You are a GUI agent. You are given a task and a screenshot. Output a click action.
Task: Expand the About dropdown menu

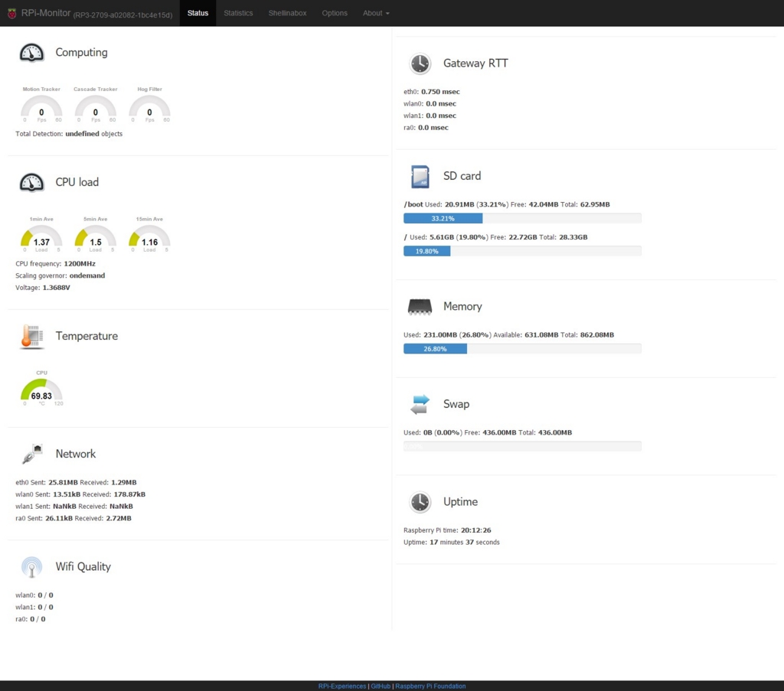pos(376,13)
